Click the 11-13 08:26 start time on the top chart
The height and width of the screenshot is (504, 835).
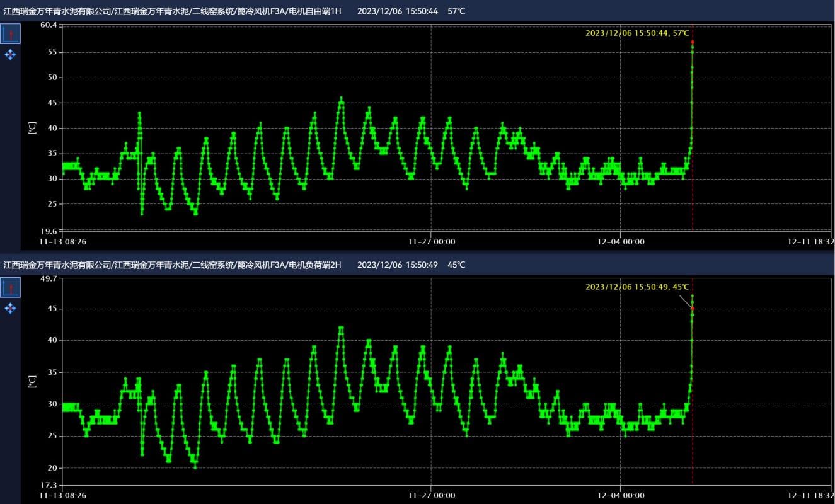coord(63,241)
